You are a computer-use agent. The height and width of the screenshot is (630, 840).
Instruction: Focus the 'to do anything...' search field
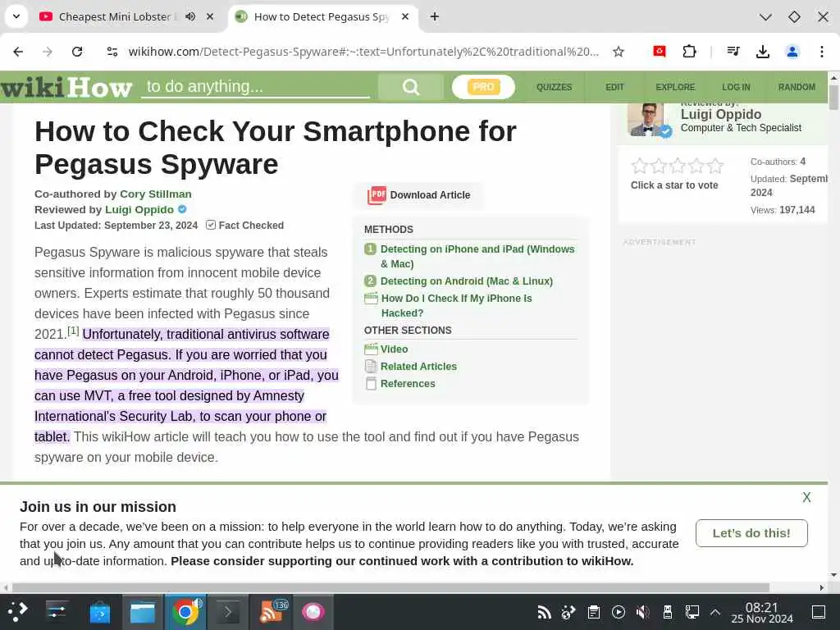pyautogui.click(x=256, y=87)
